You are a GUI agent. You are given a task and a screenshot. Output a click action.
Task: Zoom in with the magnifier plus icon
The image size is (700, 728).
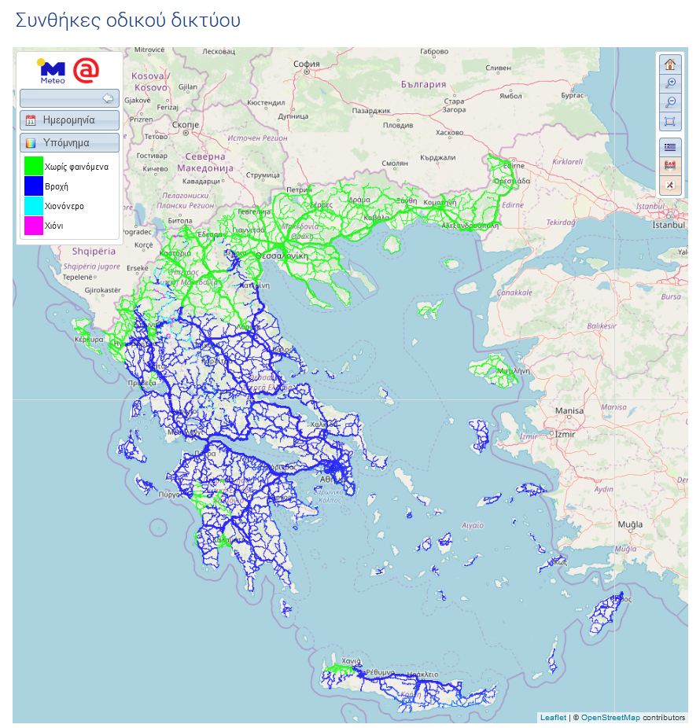point(670,83)
